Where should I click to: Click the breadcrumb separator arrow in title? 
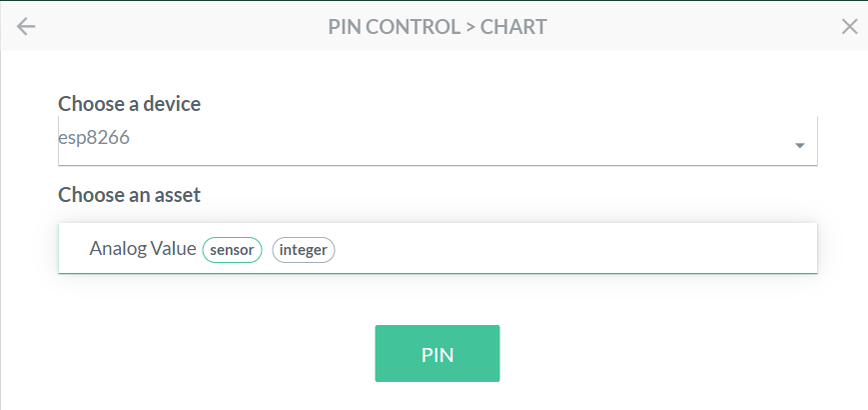coord(467,27)
